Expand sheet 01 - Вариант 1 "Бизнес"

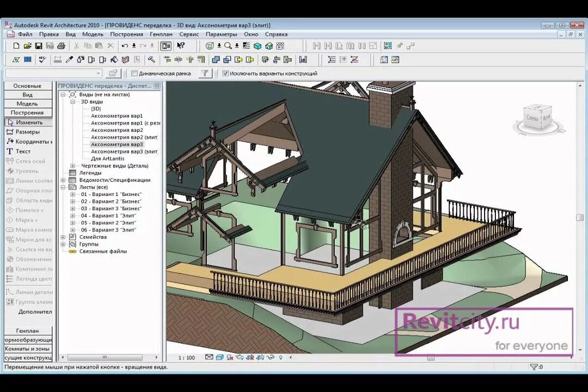tap(73, 194)
